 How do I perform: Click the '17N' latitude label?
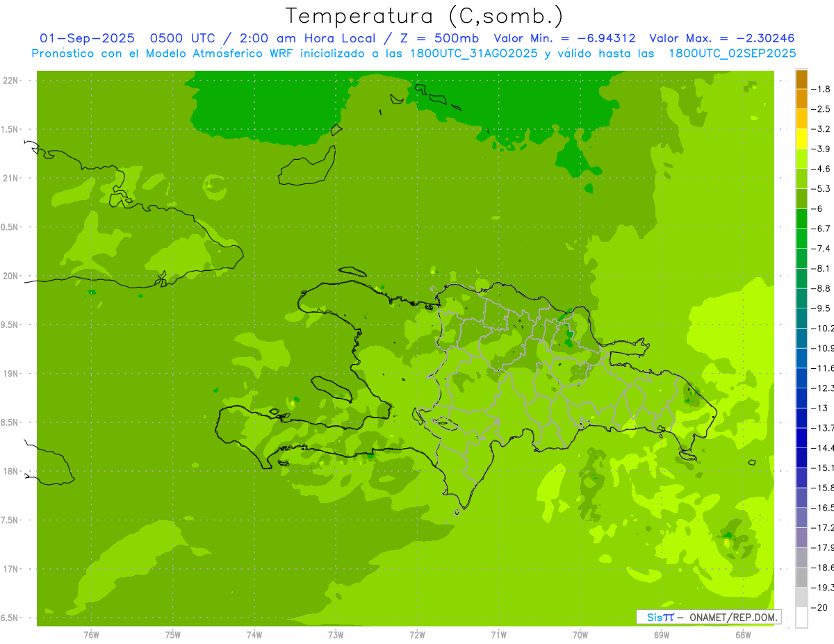10,569
